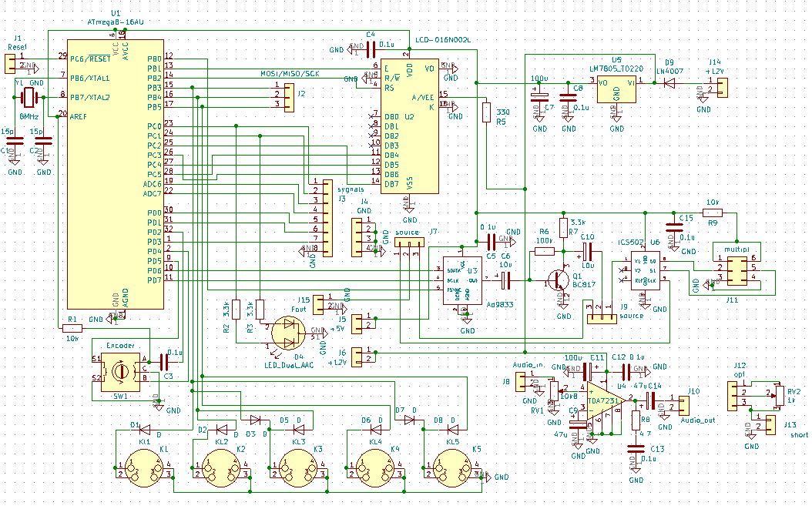This screenshot has height=509, width=812.
Task: Click the J1 Reset connector
Action: [10, 63]
